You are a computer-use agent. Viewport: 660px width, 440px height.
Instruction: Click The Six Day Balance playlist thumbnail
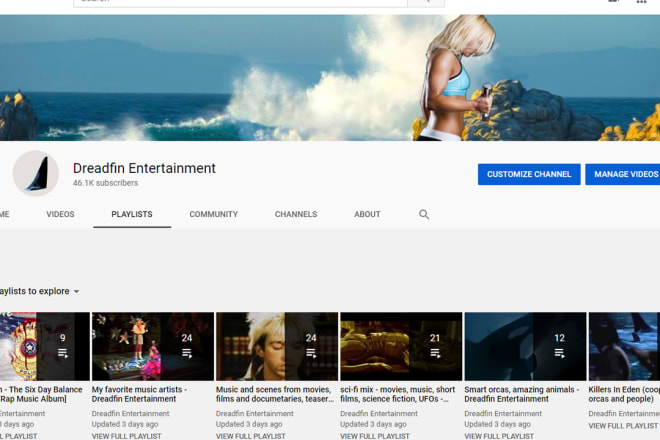pos(45,346)
